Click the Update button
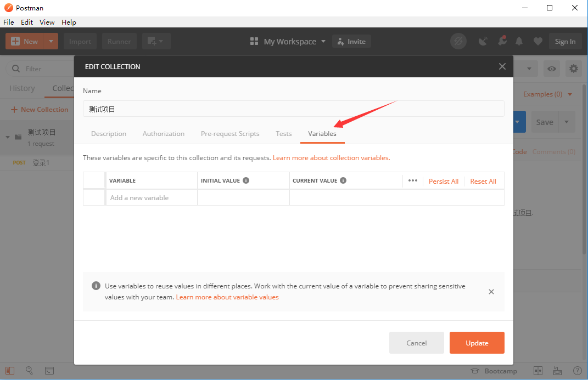Image resolution: width=588 pixels, height=380 pixels. [477, 343]
